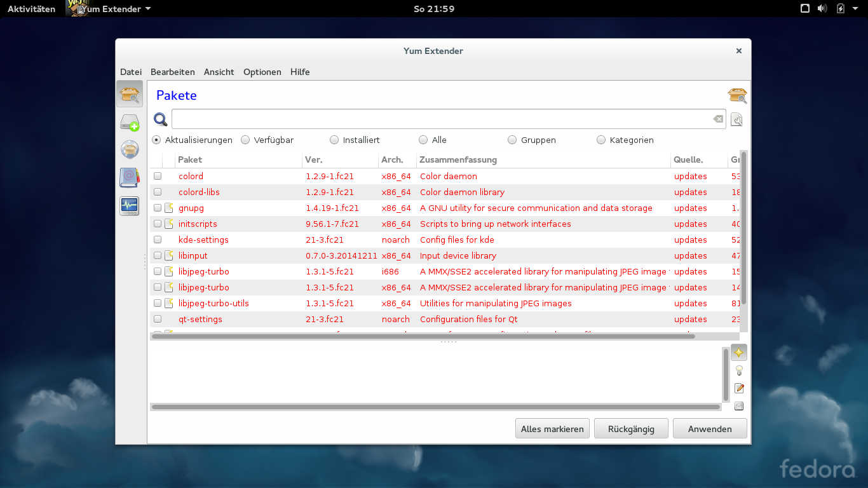Tick the checkbox for qt-settings
Screen dimensions: 868x488
point(158,319)
